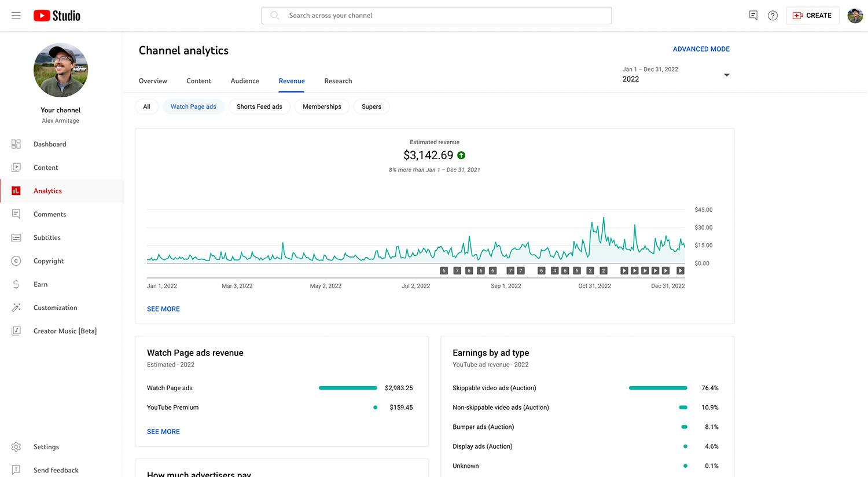Viewport: 868px width, 477px height.
Task: Open the Content section from the sidebar
Action: point(45,167)
